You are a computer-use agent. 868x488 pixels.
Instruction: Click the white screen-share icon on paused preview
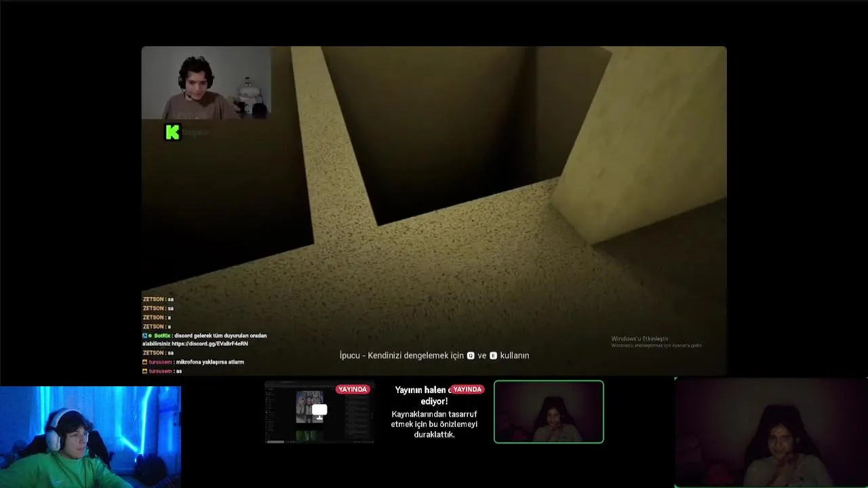(x=319, y=411)
